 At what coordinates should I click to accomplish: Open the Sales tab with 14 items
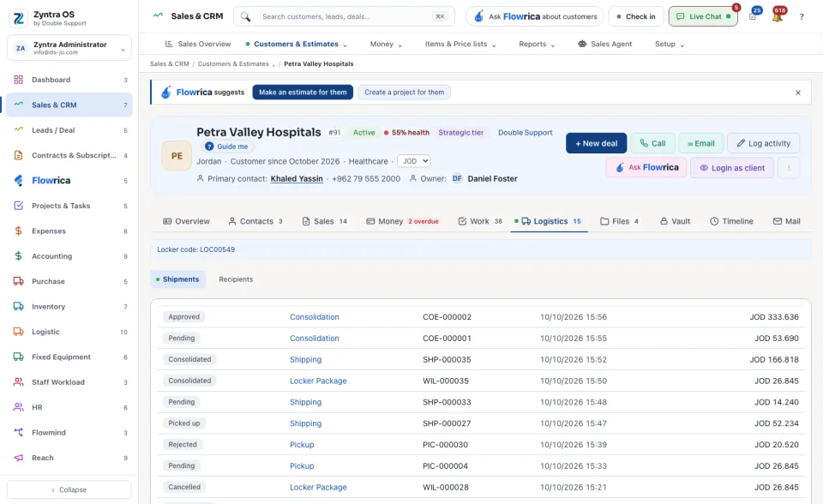click(x=324, y=221)
